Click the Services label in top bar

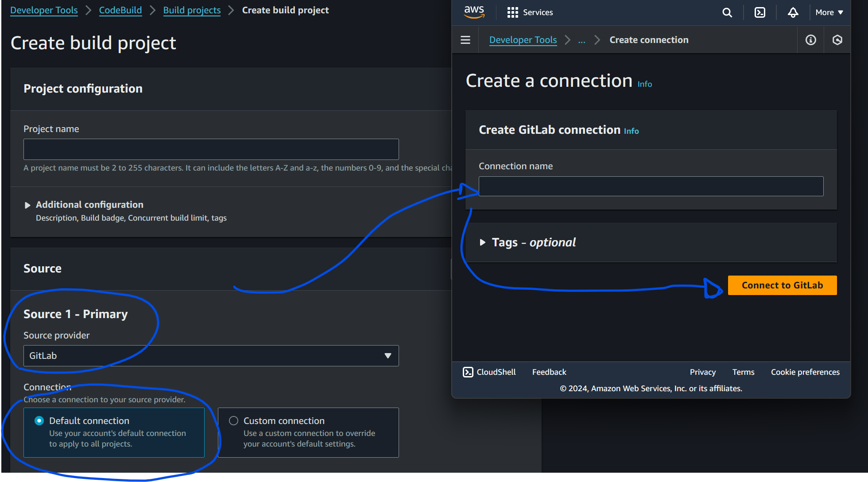pos(538,12)
